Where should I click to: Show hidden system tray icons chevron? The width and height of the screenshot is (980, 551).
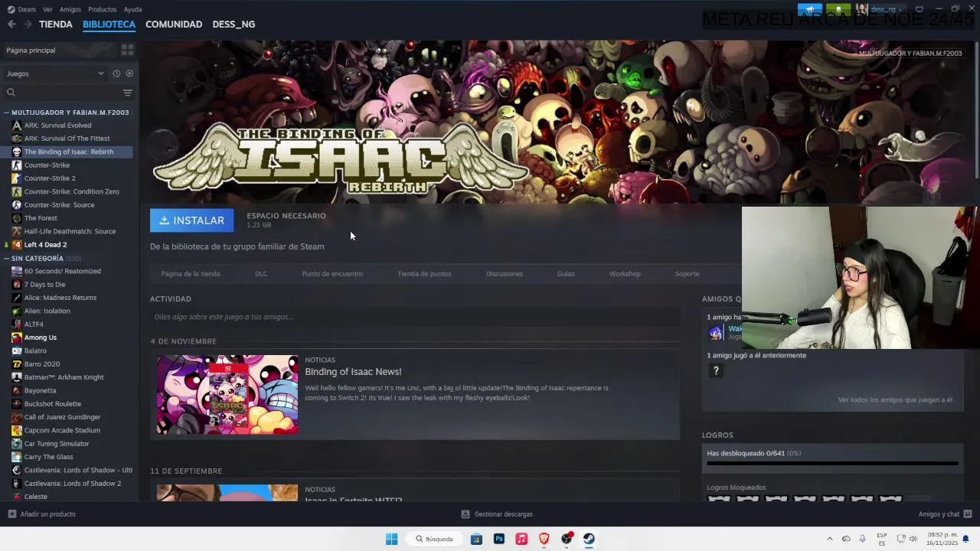point(829,539)
